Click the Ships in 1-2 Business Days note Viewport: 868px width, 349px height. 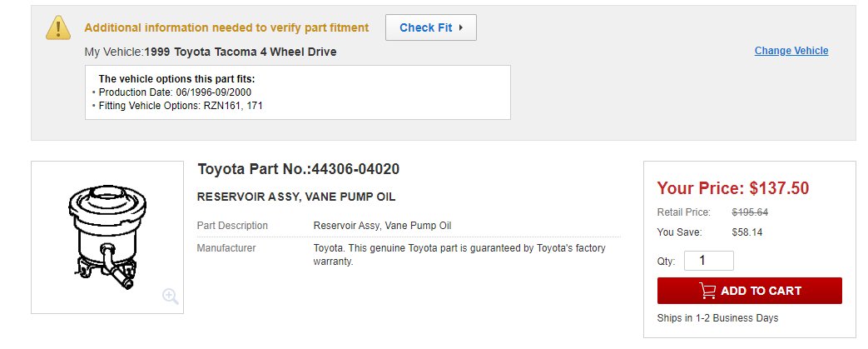click(x=717, y=318)
